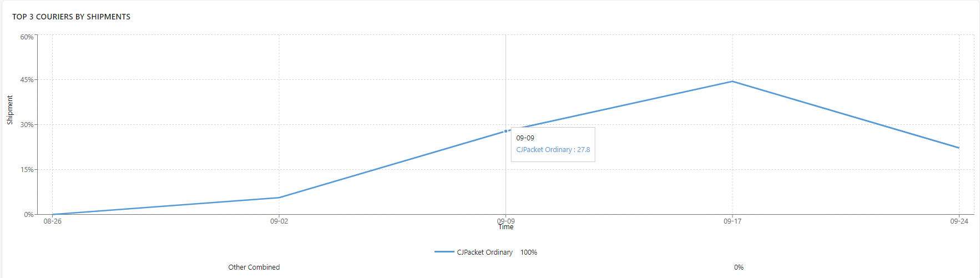Click the 09-09 CJPacket Ordinary tooltip box

point(553,144)
